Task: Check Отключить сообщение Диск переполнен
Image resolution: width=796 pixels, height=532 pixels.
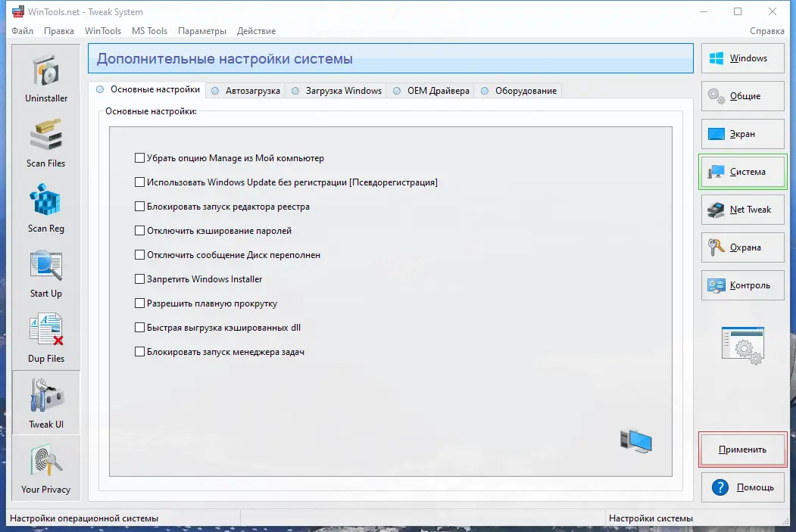Action: tap(139, 254)
